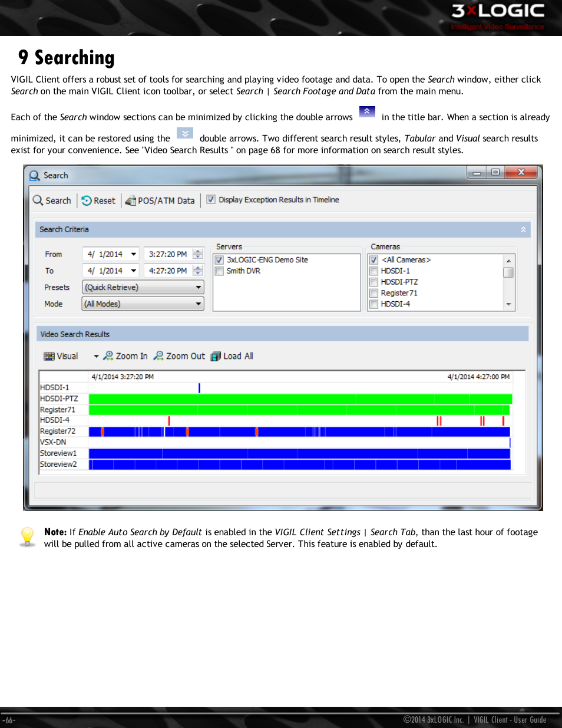Select the HDSDI-1 timeline row label
Viewport: 562px width, 728px height.
pyautogui.click(x=55, y=388)
